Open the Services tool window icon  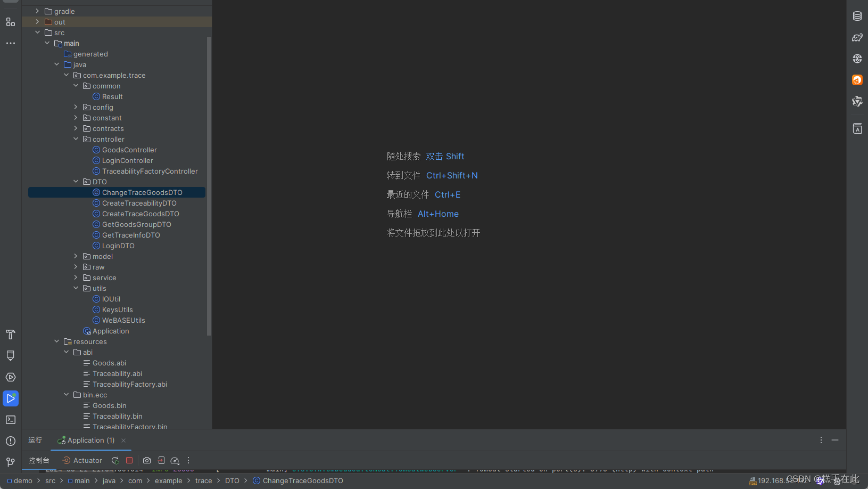point(11,377)
